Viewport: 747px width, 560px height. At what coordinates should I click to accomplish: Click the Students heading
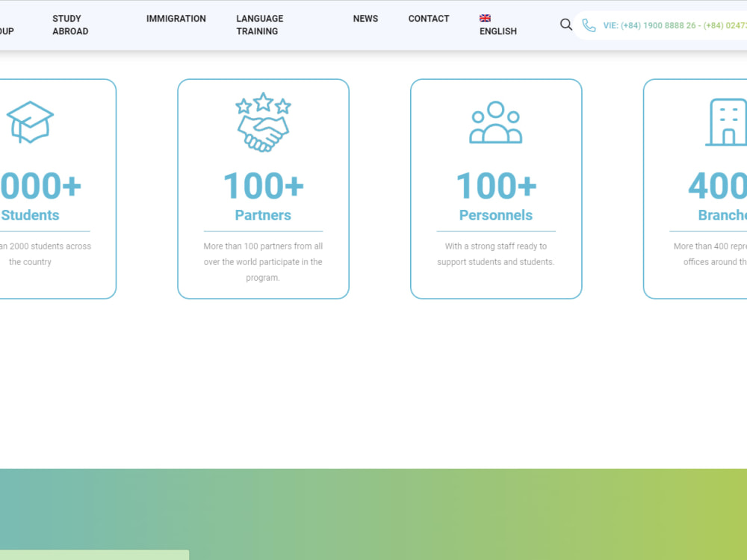click(x=30, y=215)
